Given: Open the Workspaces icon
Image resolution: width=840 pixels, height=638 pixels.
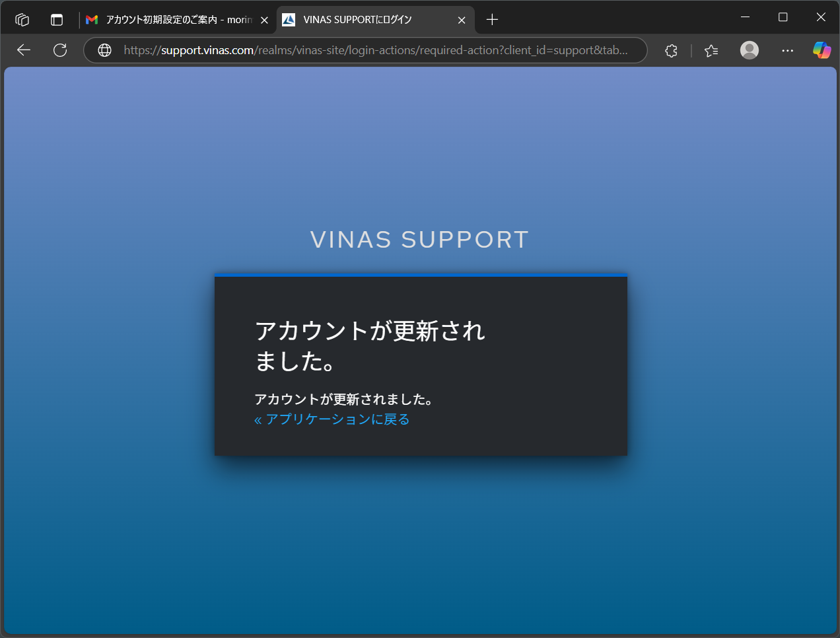Looking at the screenshot, I should (x=22, y=20).
